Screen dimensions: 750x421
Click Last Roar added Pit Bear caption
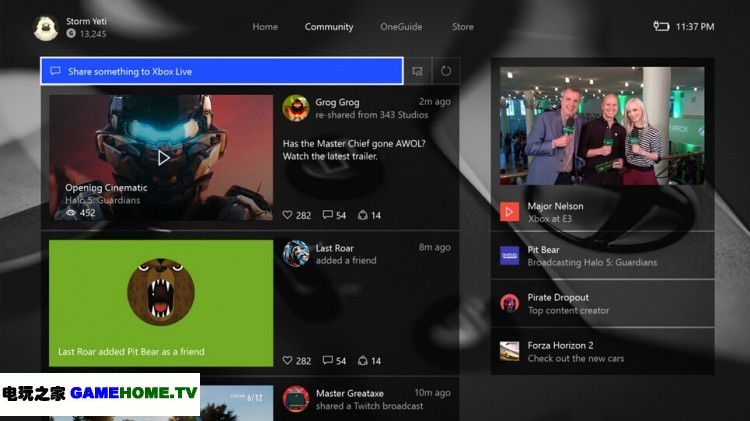click(x=131, y=352)
